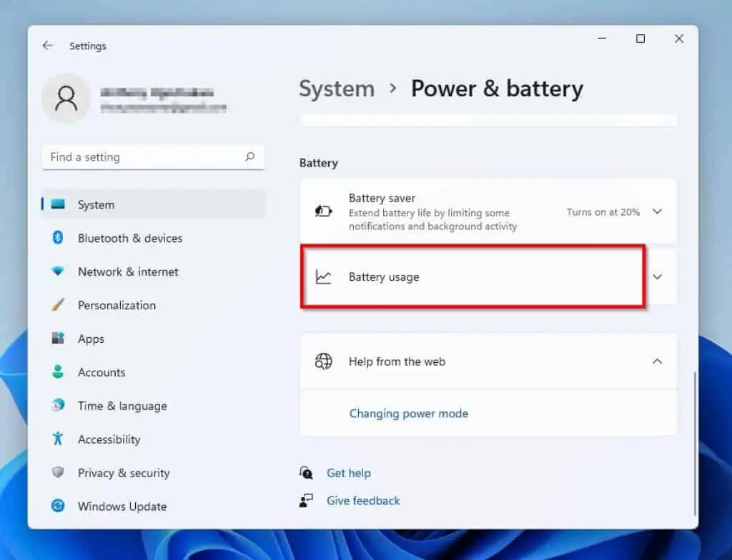
Task: Collapse the Help from the web section
Action: tap(657, 361)
